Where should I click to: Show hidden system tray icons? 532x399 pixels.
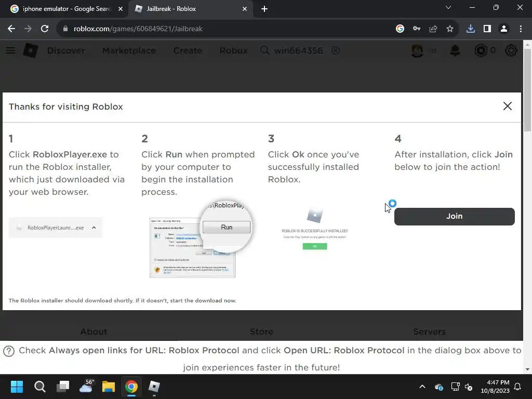click(422, 387)
